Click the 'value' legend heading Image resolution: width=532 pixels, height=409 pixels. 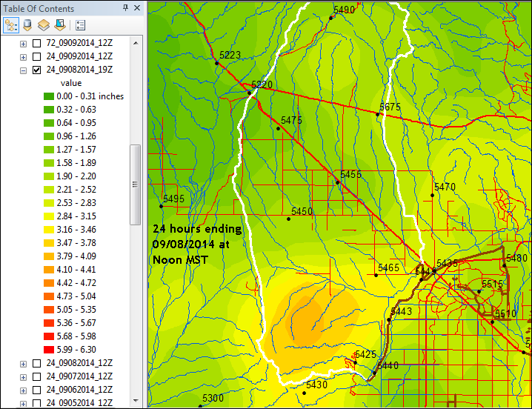(71, 83)
